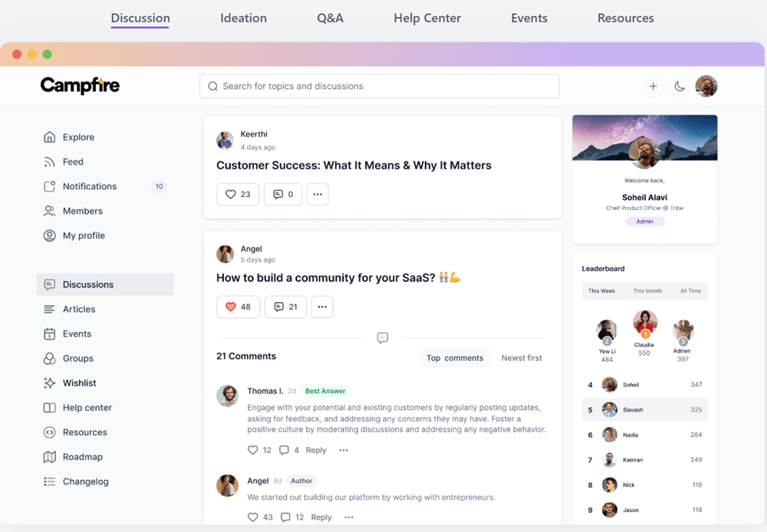Viewport: 767px width, 532px height.
Task: Like Keerthi's Customer Success post
Action: point(237,194)
